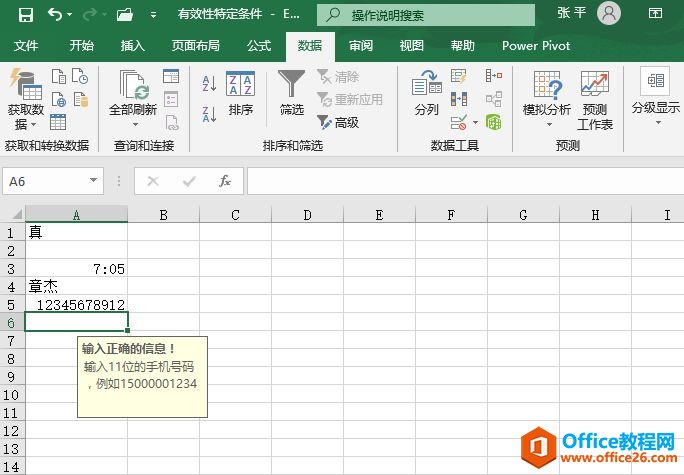Screen dimensions: 684x475
Task: Click the From Table/Range icon
Action: (x=58, y=123)
